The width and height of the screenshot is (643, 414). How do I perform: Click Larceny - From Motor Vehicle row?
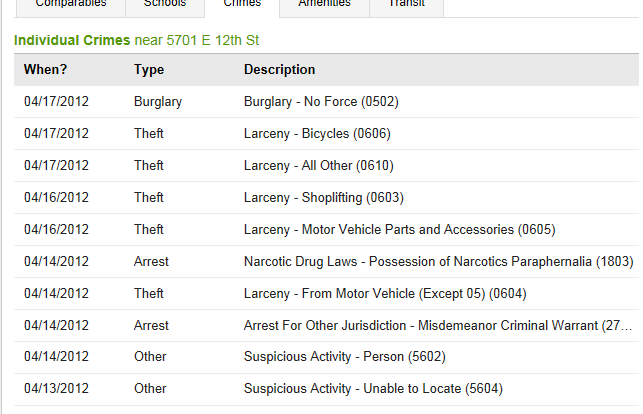click(x=385, y=293)
